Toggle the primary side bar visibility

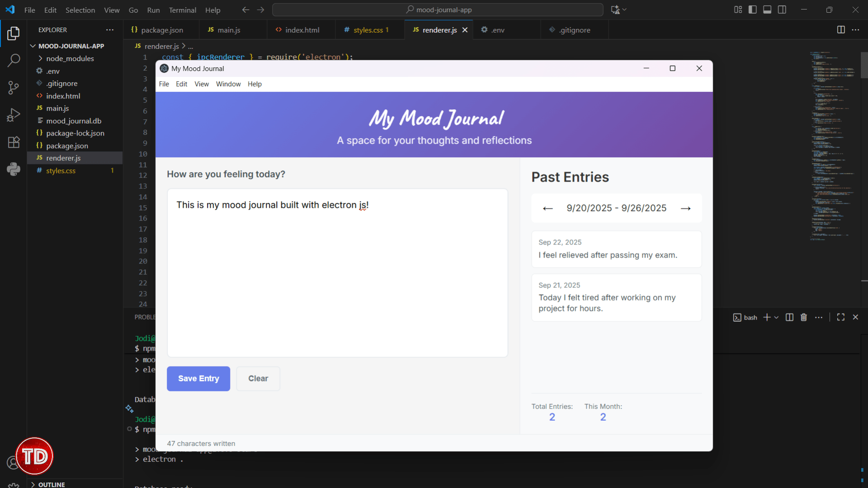click(753, 9)
